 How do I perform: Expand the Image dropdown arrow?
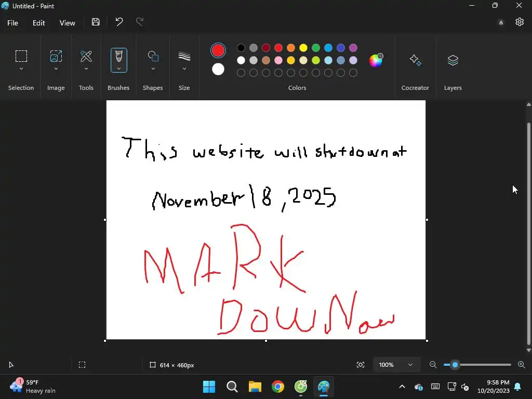56,69
